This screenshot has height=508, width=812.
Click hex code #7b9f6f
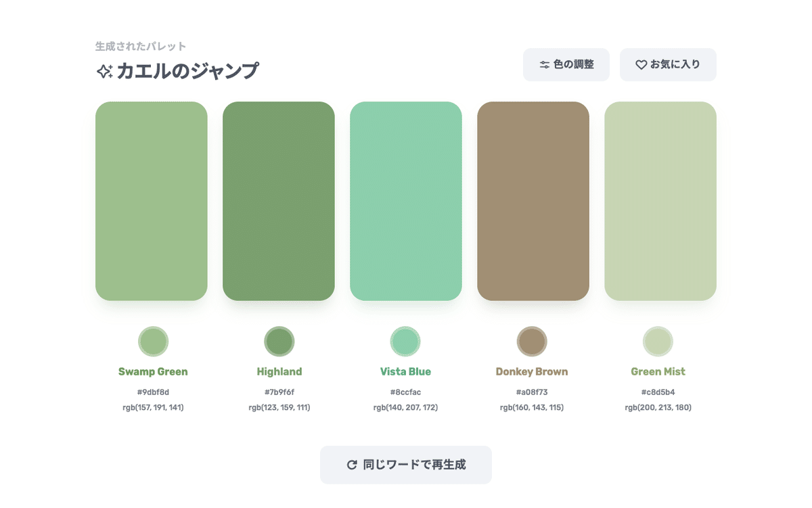click(x=279, y=392)
